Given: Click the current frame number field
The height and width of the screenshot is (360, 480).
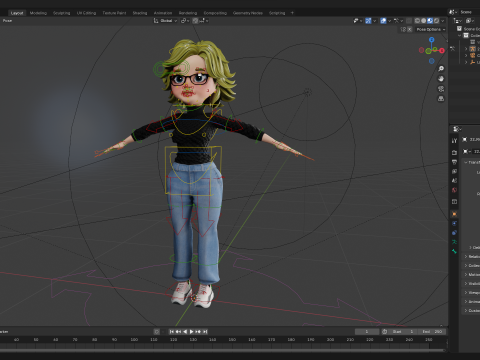Looking at the screenshot, I should click(x=367, y=332).
